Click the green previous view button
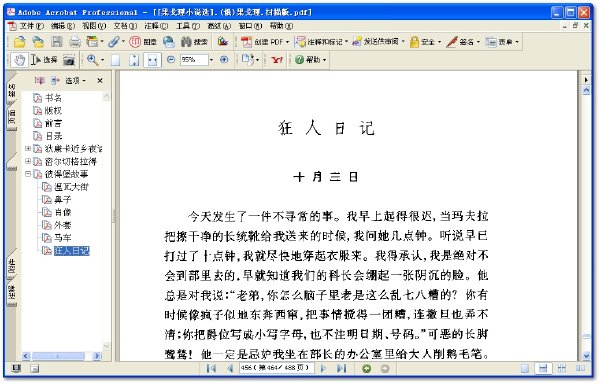 pos(367,368)
